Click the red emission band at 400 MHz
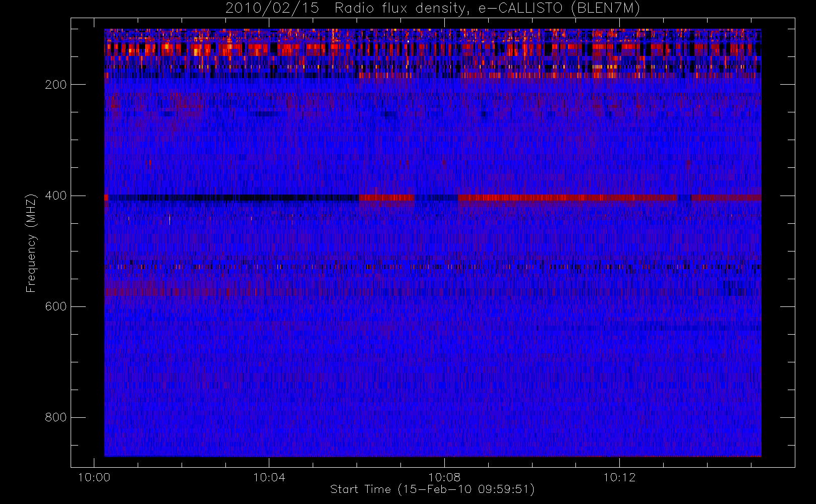Viewport: 816px width, 504px height. click(x=567, y=198)
